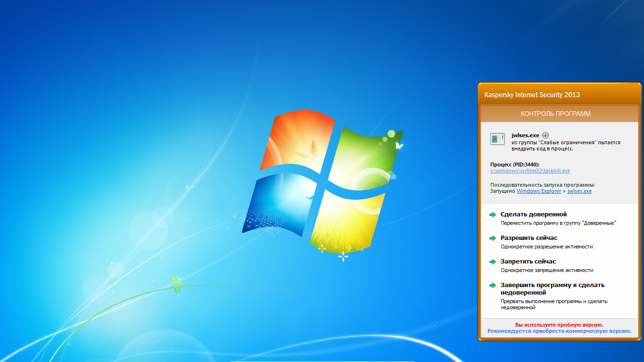Choose Сделать доверенной option
Image resolution: width=644 pixels, height=362 pixels.
point(533,214)
